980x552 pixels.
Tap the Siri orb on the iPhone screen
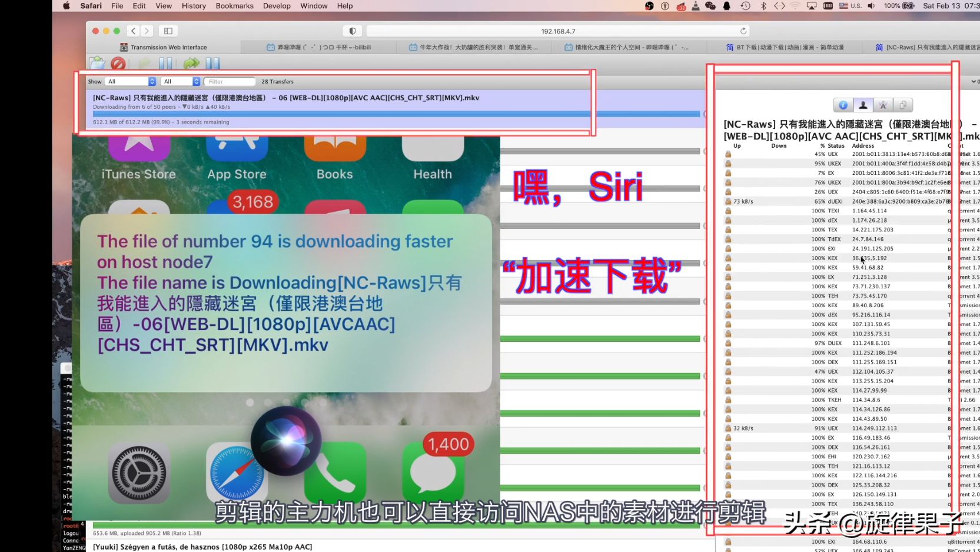pos(286,441)
